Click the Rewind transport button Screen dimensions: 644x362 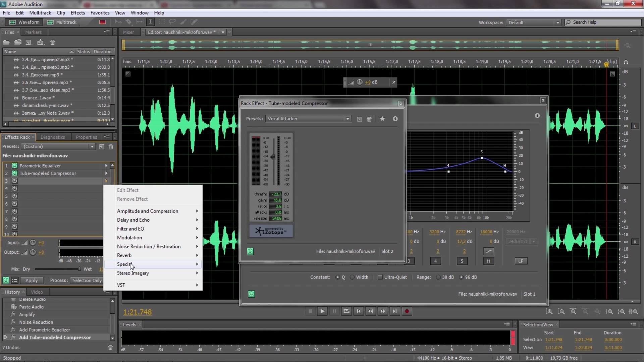(x=371, y=311)
